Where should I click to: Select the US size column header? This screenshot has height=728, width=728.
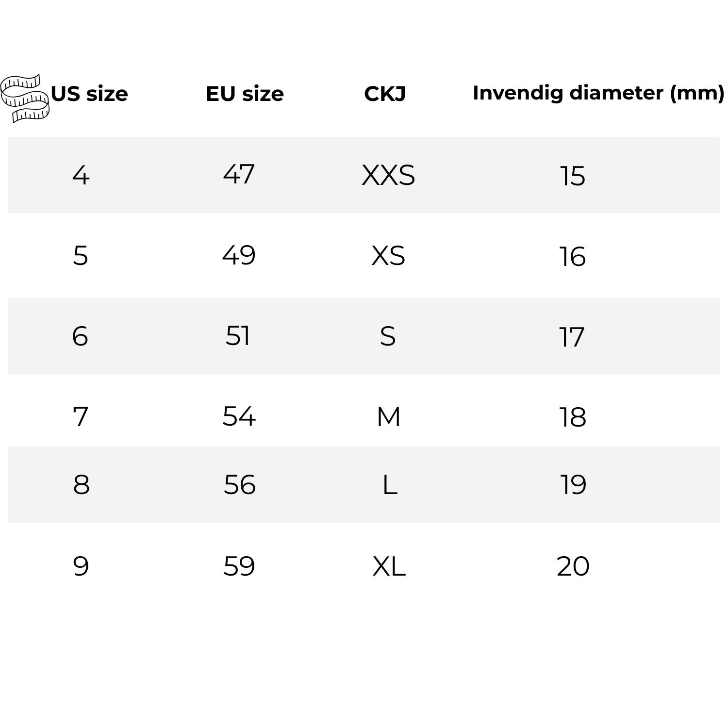[89, 94]
